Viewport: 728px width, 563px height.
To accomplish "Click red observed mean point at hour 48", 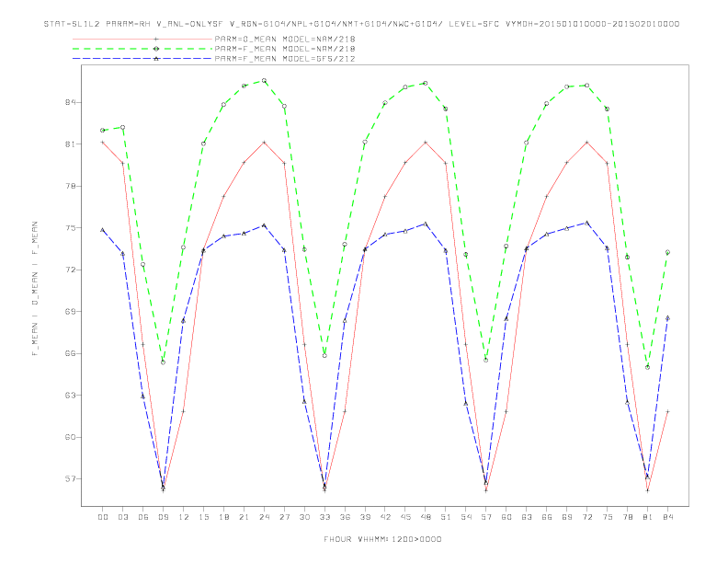I will pos(426,143).
